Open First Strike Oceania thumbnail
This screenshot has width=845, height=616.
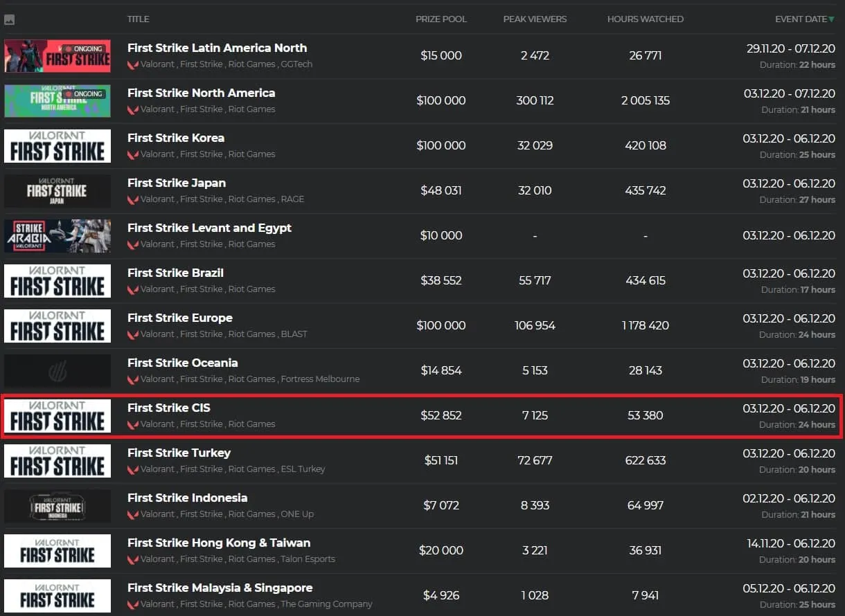point(57,371)
